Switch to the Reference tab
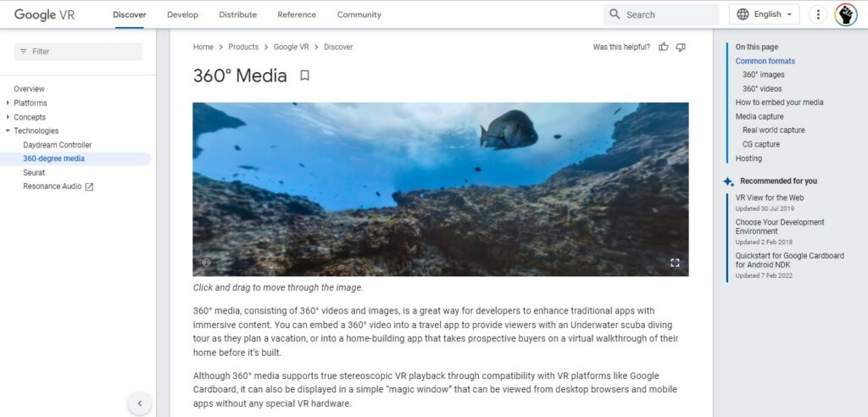The image size is (868, 417). 297,15
